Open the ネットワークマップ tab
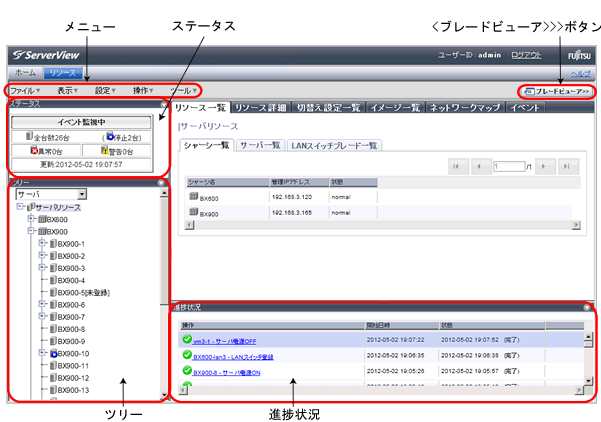The image size is (601, 422). tap(465, 108)
